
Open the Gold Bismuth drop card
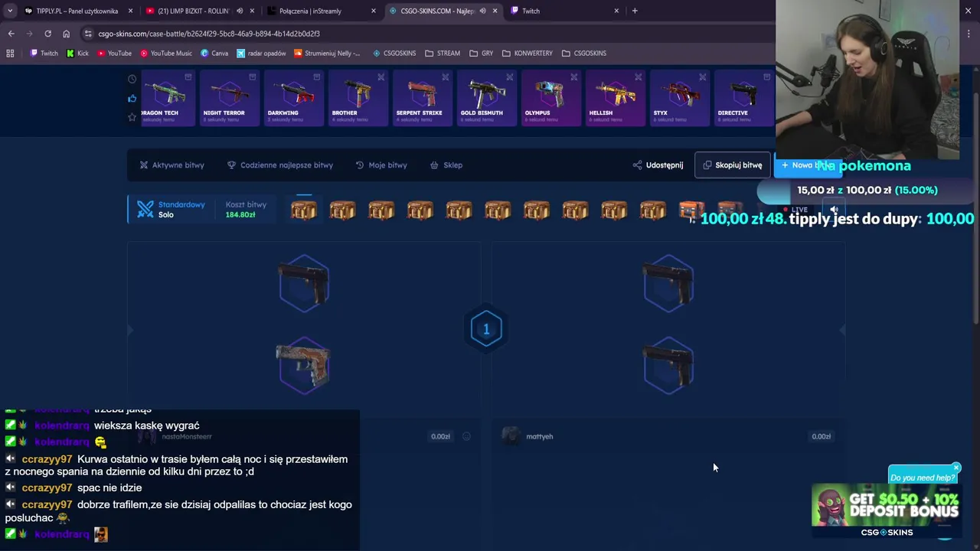point(486,98)
